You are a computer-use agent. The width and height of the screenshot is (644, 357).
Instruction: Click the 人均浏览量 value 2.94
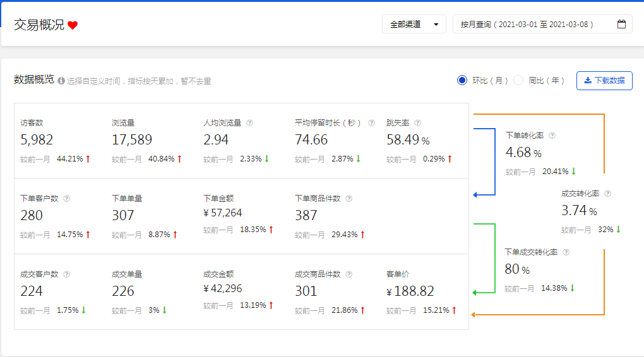coord(216,140)
